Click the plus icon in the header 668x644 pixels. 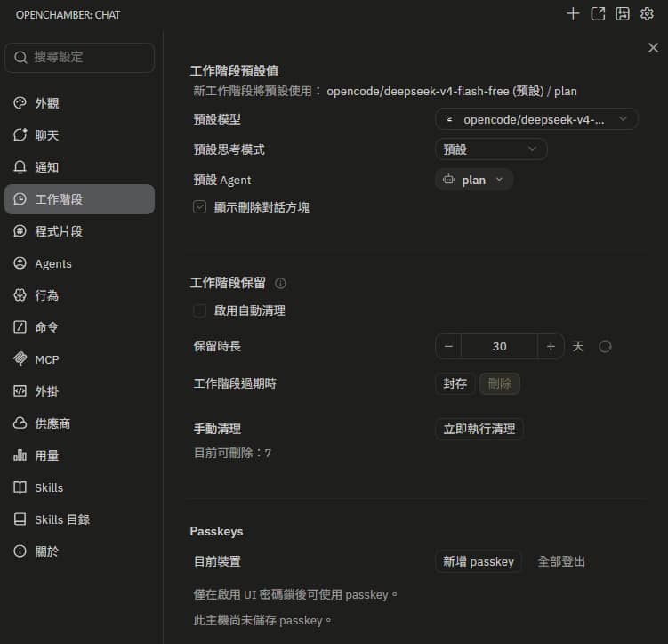tap(573, 13)
